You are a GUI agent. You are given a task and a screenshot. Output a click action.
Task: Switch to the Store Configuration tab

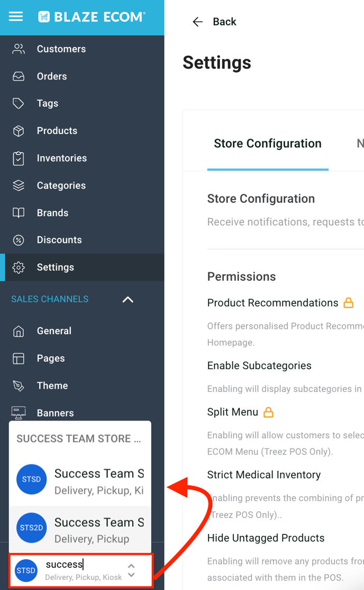(267, 144)
